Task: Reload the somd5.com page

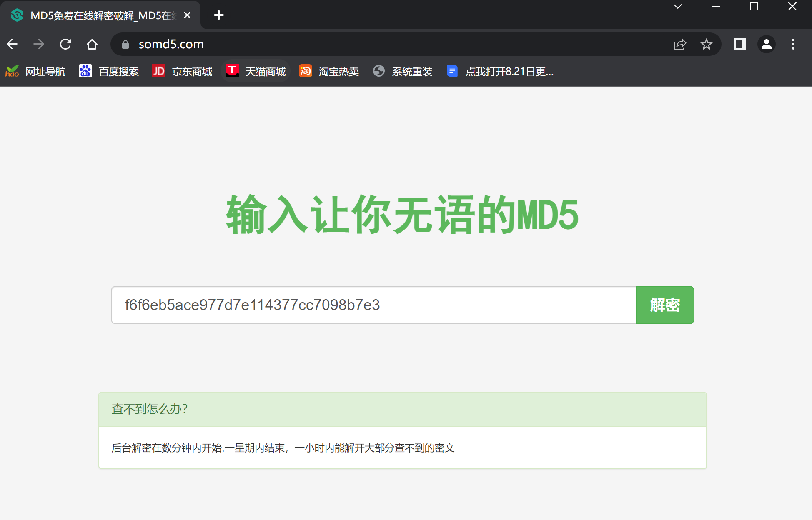Action: [x=65, y=44]
